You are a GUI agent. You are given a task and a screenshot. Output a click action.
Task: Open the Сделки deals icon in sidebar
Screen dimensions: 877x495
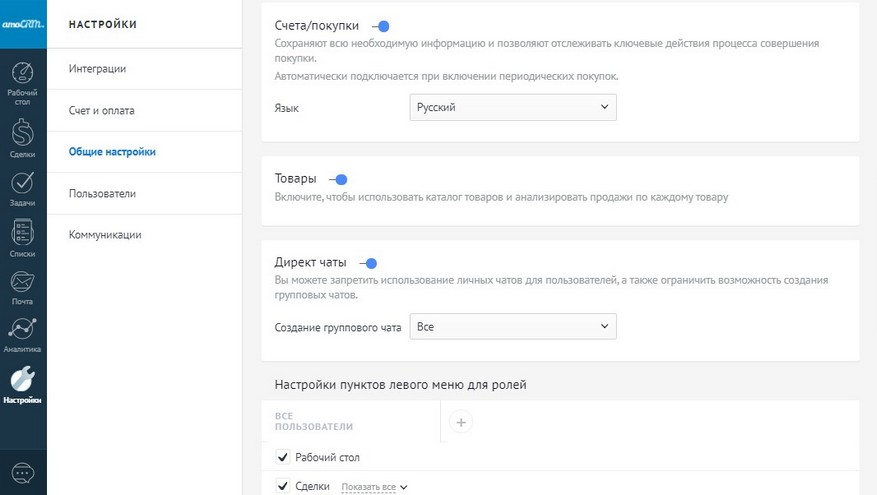pyautogui.click(x=23, y=133)
